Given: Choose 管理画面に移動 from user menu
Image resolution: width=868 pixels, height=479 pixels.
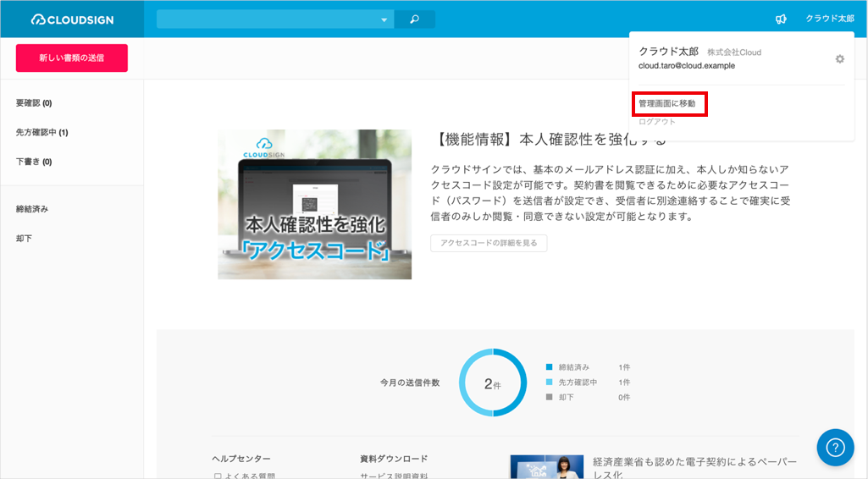Looking at the screenshot, I should tap(667, 103).
